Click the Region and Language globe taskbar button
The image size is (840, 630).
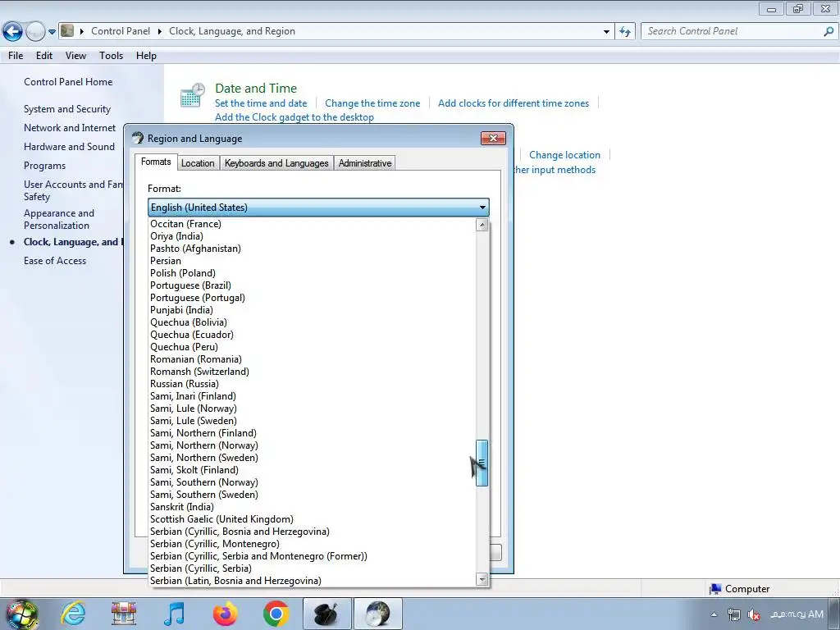tap(378, 614)
